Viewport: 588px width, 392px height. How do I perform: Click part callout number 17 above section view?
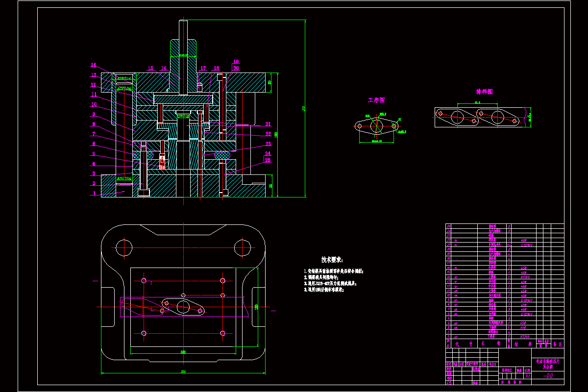click(x=203, y=69)
